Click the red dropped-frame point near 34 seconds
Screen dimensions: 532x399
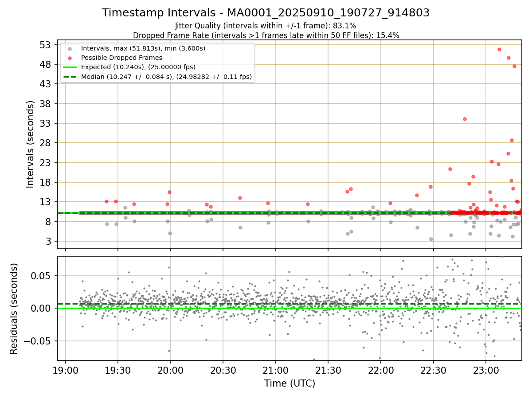click(x=465, y=119)
